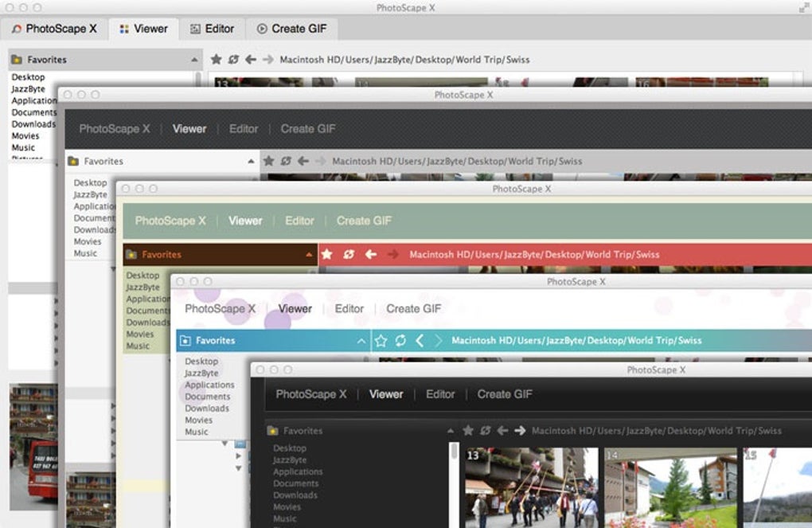
Task: Open Create GIF in the dark gray theme window
Action: pos(307,129)
